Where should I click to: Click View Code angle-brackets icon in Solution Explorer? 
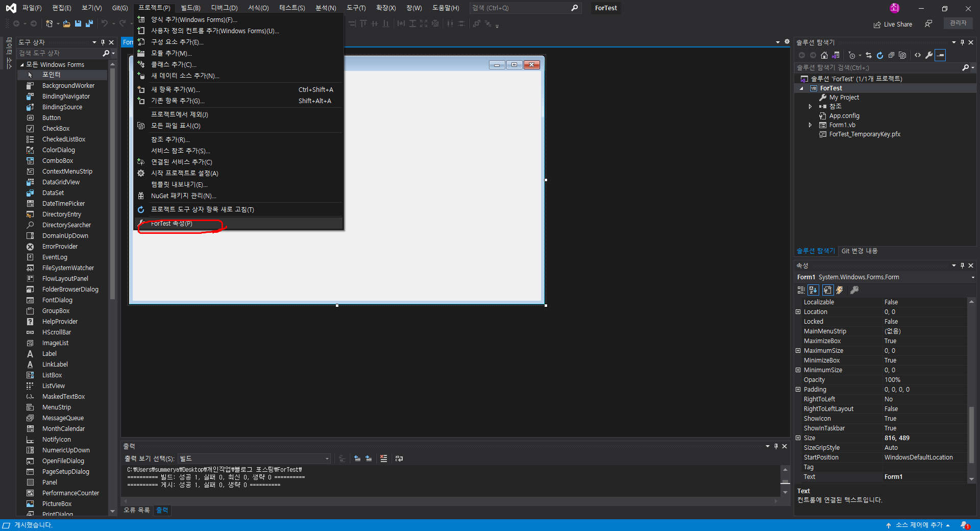pyautogui.click(x=918, y=55)
